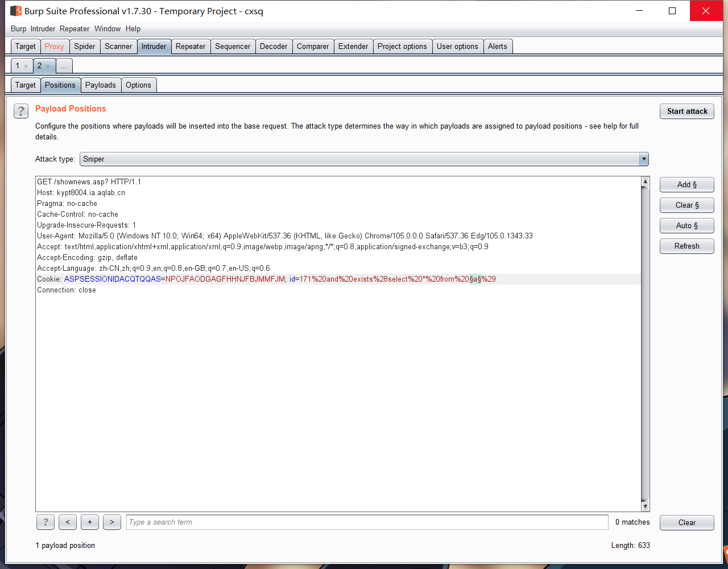This screenshot has height=569, width=728.
Task: Click the plus search options button
Action: [x=90, y=522]
